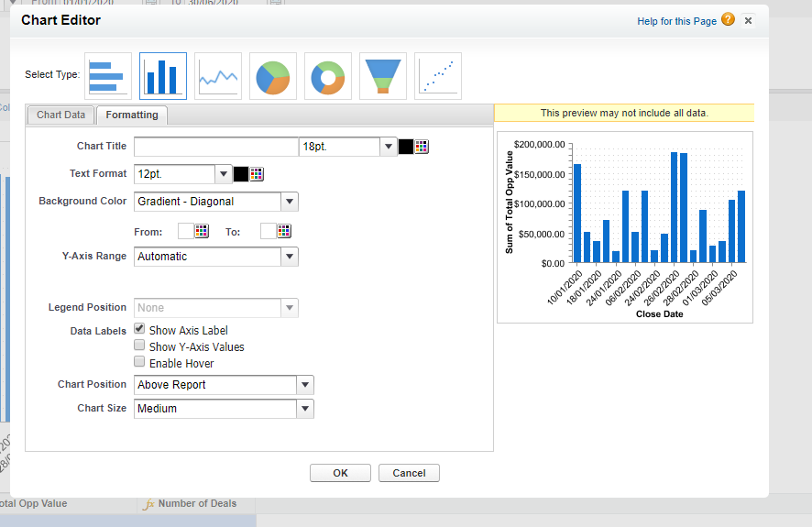The image size is (812, 527).
Task: Click the orange help question mark icon
Action: [x=728, y=19]
